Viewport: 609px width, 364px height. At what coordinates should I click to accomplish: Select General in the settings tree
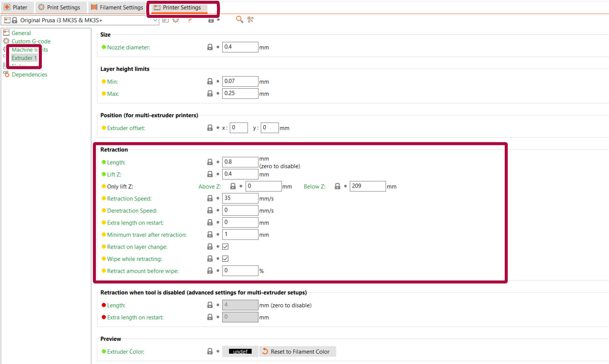pyautogui.click(x=21, y=33)
